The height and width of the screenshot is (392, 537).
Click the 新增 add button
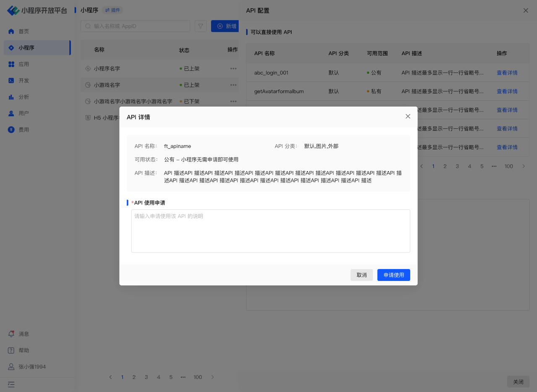(x=226, y=26)
